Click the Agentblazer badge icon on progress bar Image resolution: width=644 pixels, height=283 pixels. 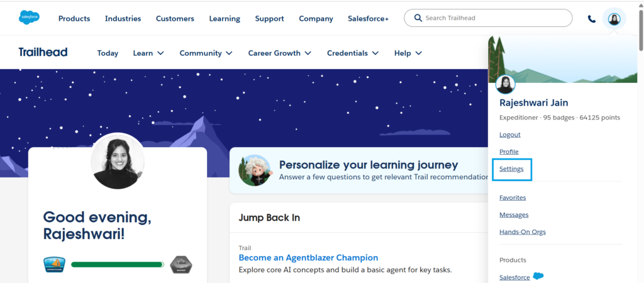pos(55,265)
